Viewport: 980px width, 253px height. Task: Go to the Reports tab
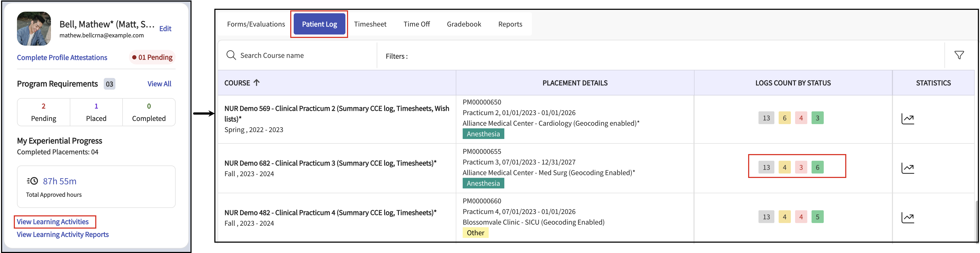coord(510,24)
